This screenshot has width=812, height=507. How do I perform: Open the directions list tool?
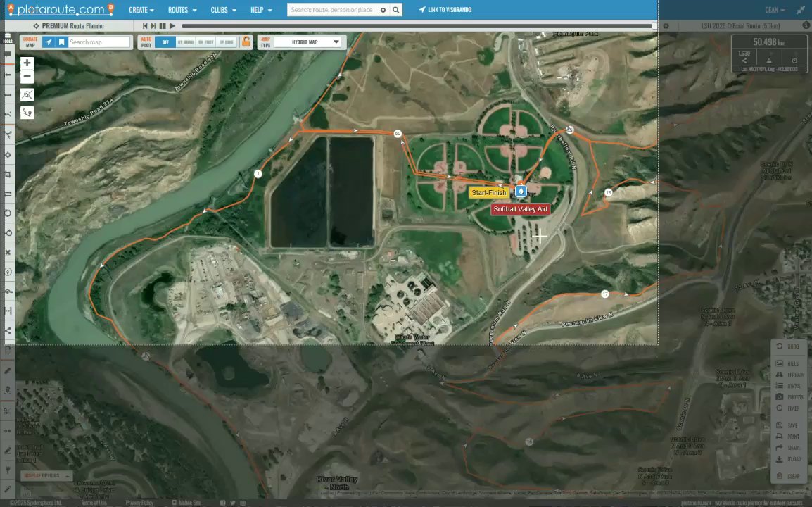coord(787,386)
